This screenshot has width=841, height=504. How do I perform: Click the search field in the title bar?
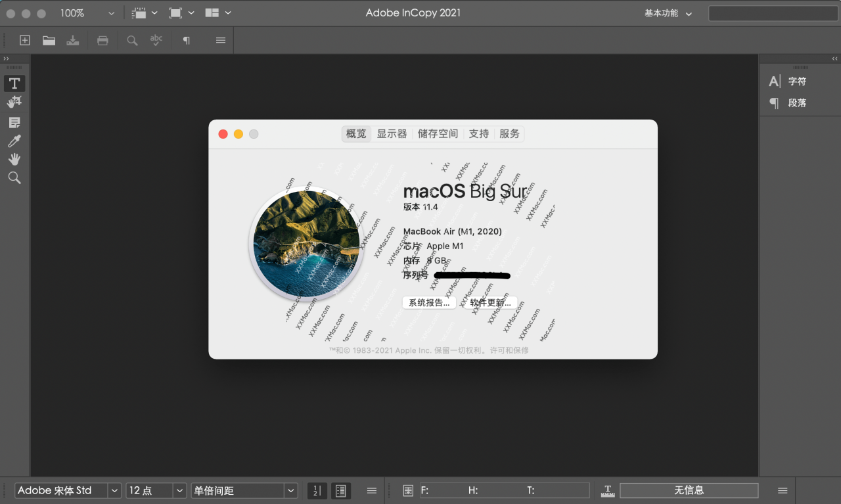[x=772, y=13]
